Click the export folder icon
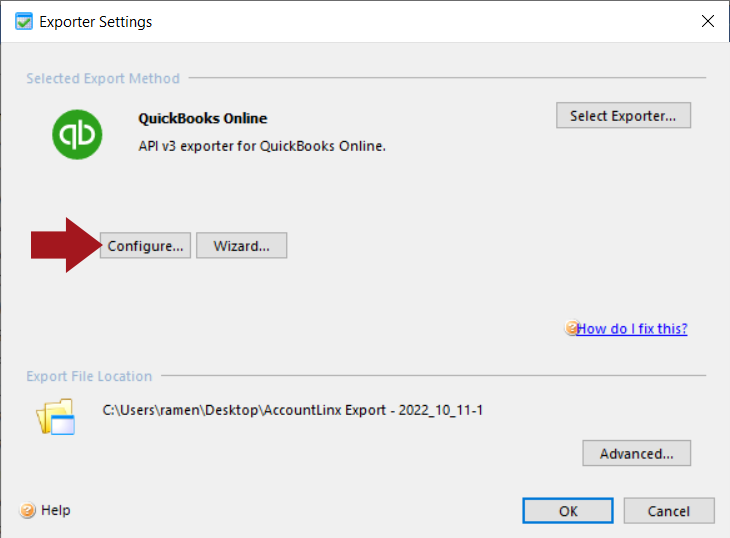 coord(56,417)
